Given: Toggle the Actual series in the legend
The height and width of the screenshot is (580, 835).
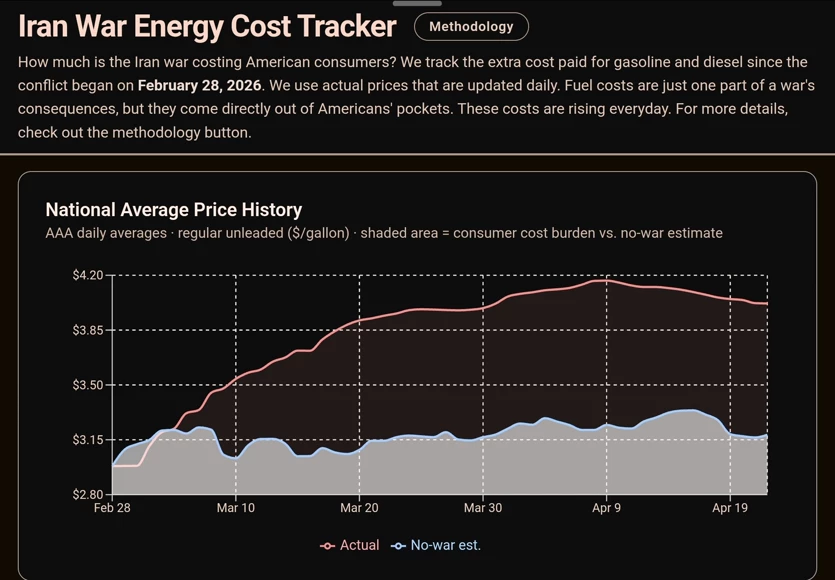Looking at the screenshot, I should [350, 545].
